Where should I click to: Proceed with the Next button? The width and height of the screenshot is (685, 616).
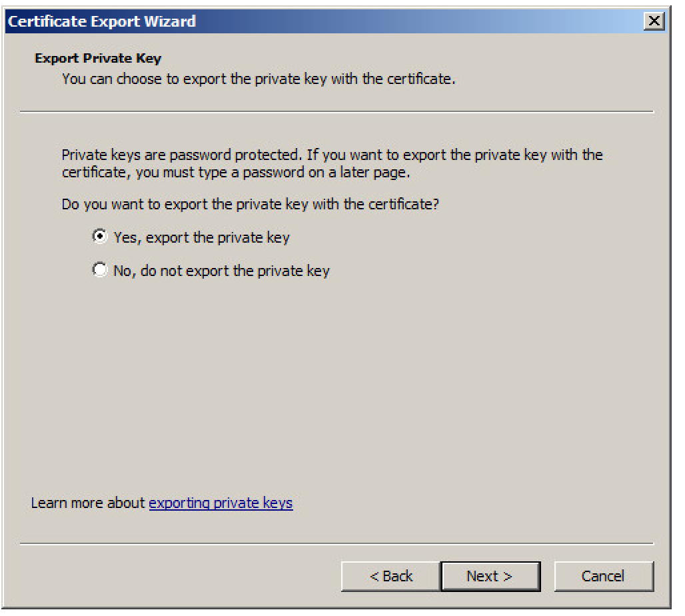pyautogui.click(x=490, y=576)
